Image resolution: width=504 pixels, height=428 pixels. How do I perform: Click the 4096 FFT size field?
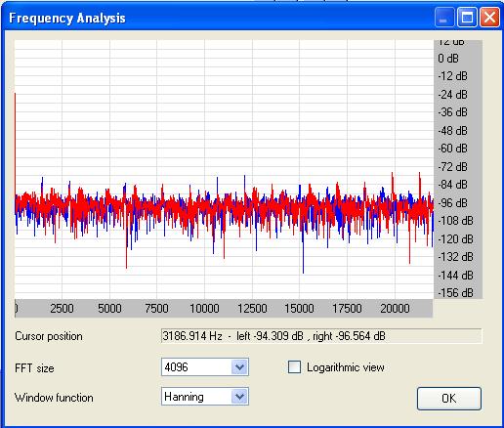205,367
